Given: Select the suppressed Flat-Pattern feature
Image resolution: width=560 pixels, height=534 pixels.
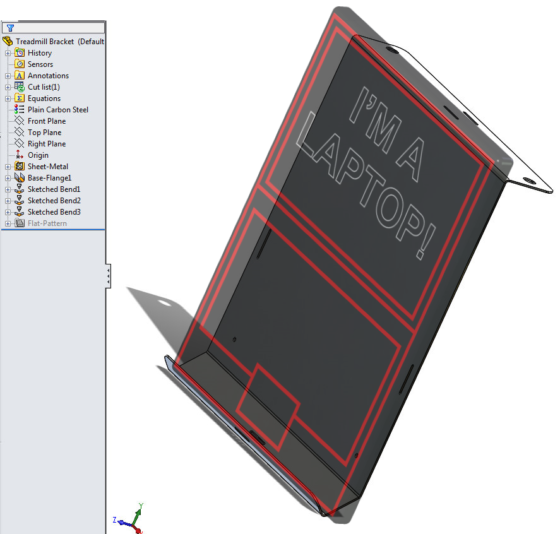Looking at the screenshot, I should click(x=47, y=224).
